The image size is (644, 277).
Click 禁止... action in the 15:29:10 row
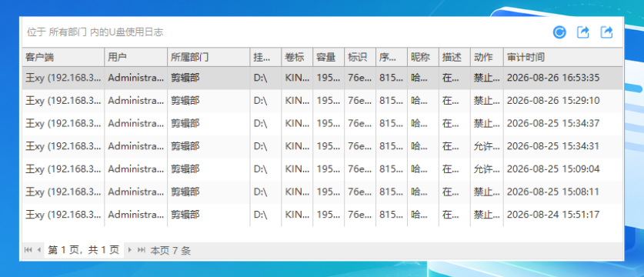pos(487,101)
